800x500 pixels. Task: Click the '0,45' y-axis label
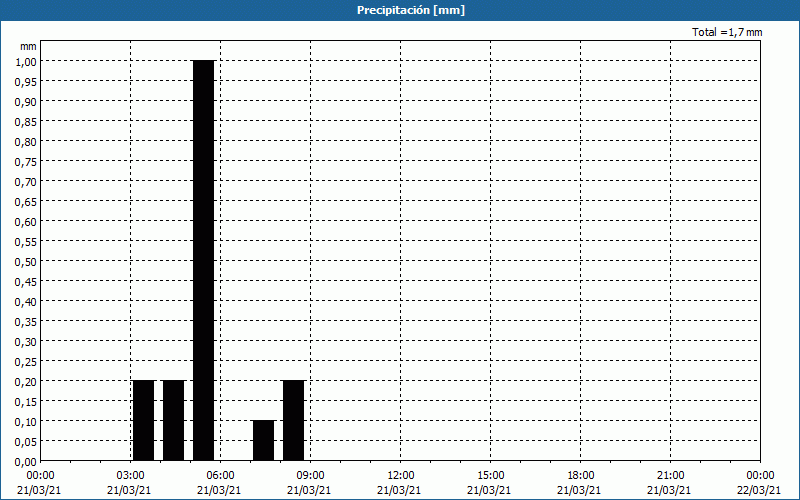click(26, 282)
